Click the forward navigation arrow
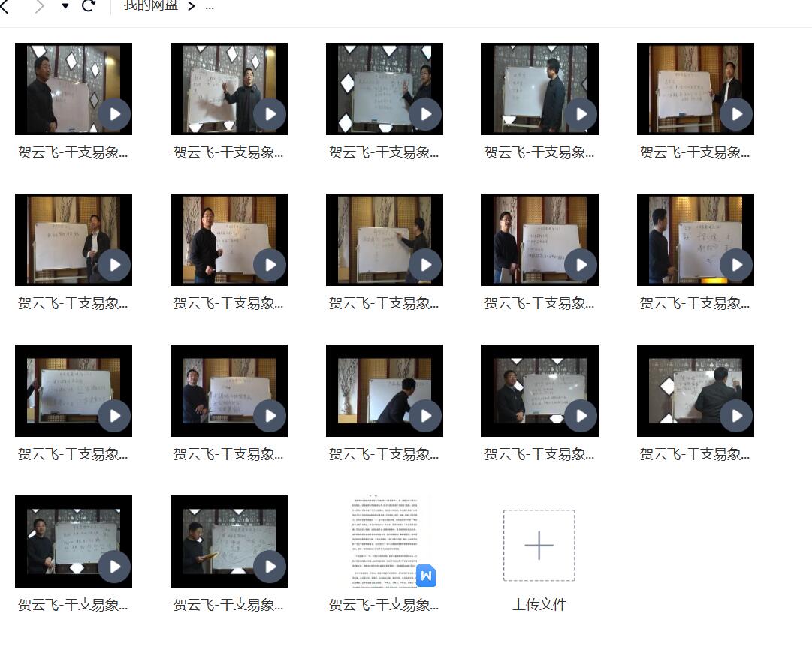This screenshot has height=647, width=812. 39,6
